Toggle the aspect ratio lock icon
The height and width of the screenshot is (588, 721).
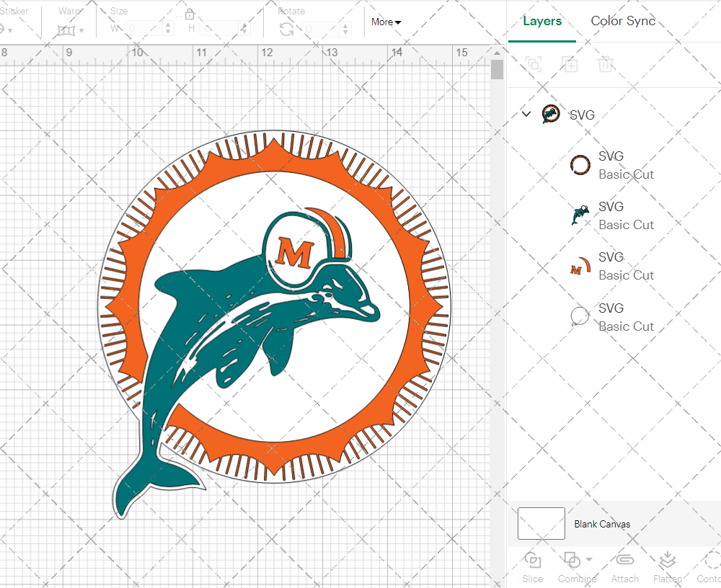(190, 15)
